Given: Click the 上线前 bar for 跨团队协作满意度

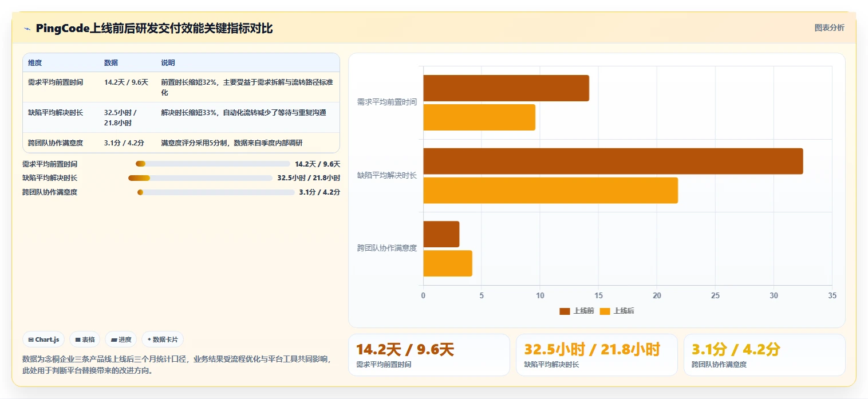Looking at the screenshot, I should 441,234.
